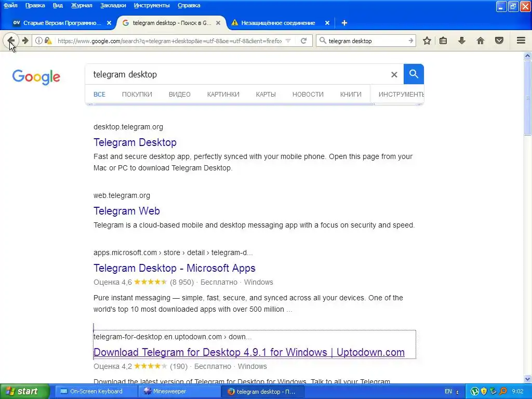Screen dimensions: 532x399
Task: Open the Telegram Web result link
Action: tap(127, 211)
